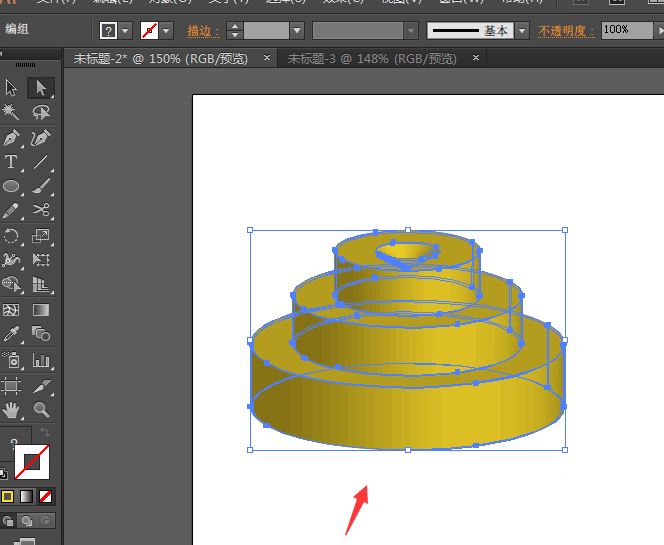Click the opacity 100% field
The image size is (664, 545).
627,31
